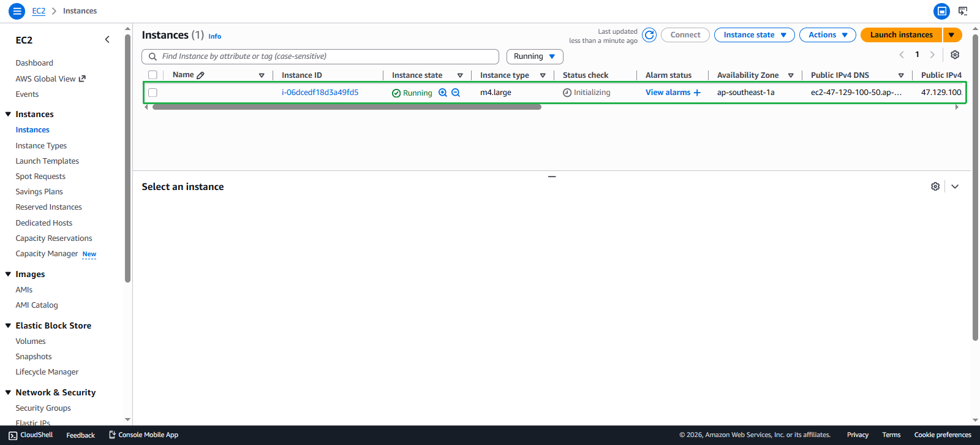Open AMIs in the sidebar
980x445 pixels.
point(24,290)
